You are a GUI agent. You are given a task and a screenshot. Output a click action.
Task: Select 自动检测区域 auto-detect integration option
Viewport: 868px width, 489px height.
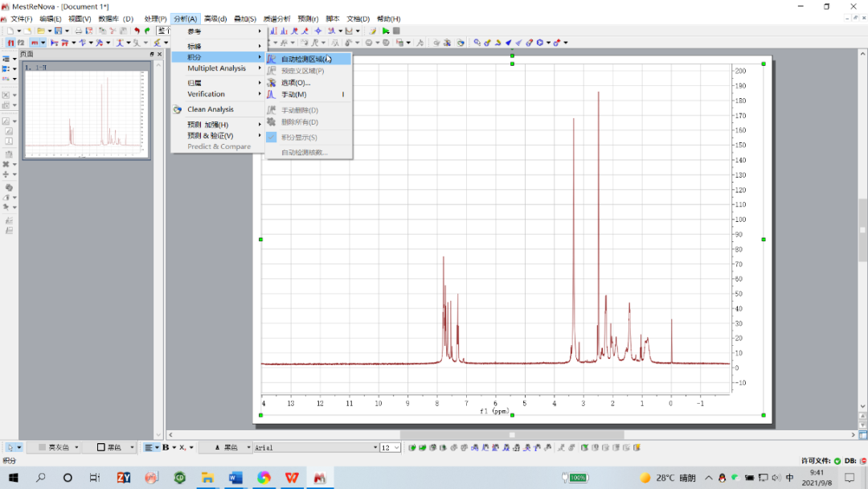pos(309,59)
